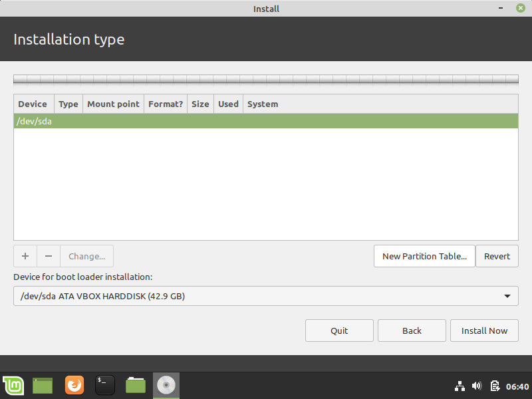Go Back to previous step
532x399 pixels.
click(x=412, y=331)
